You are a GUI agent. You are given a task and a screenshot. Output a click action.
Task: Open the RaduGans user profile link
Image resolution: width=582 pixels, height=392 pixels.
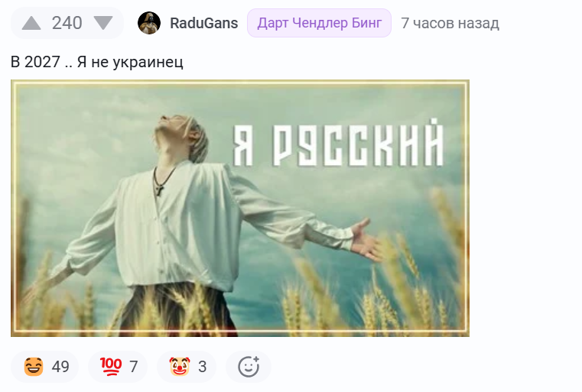pos(203,23)
